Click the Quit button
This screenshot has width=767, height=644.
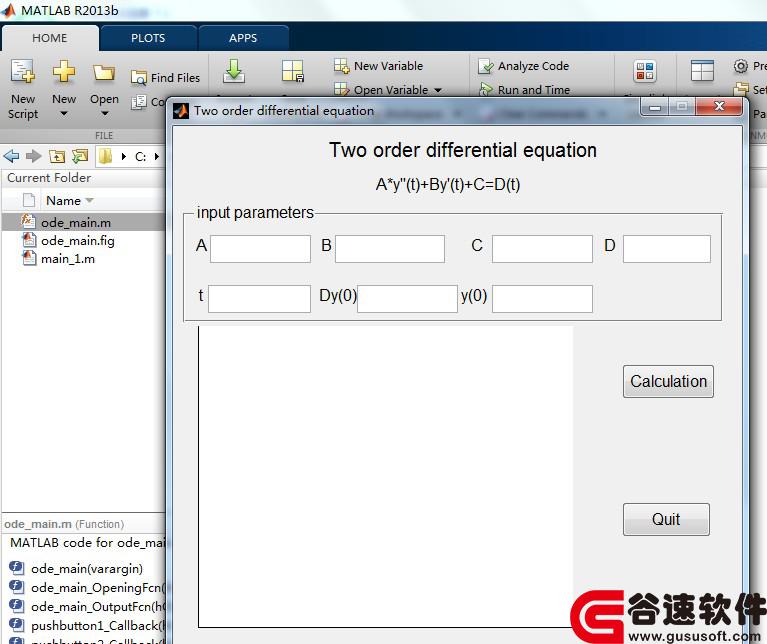click(666, 519)
